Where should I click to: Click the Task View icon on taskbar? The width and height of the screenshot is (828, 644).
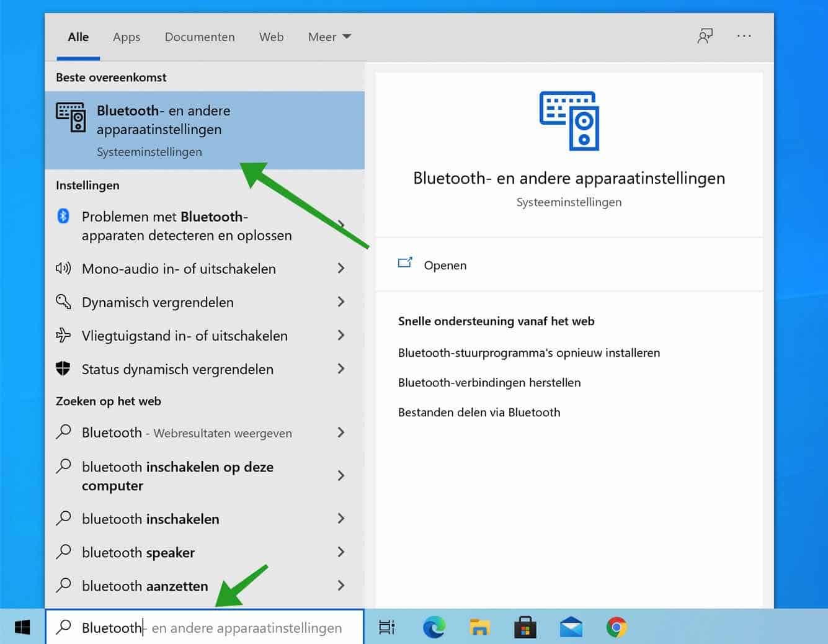(x=386, y=627)
